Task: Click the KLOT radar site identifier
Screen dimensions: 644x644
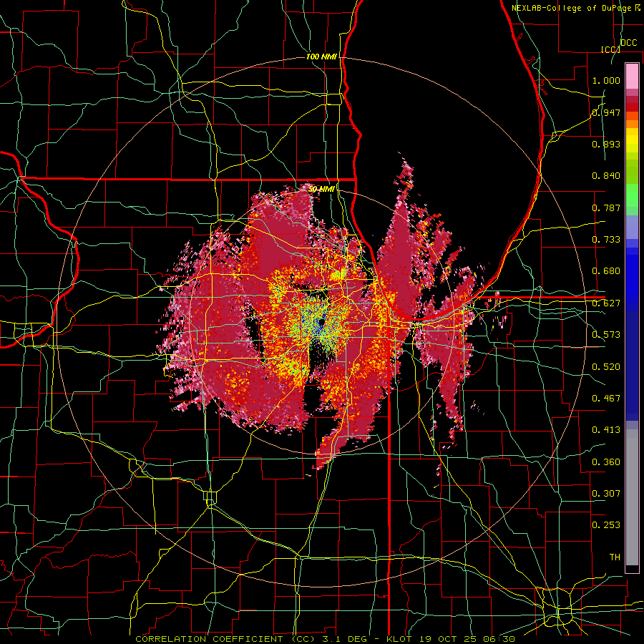Action: (x=399, y=639)
